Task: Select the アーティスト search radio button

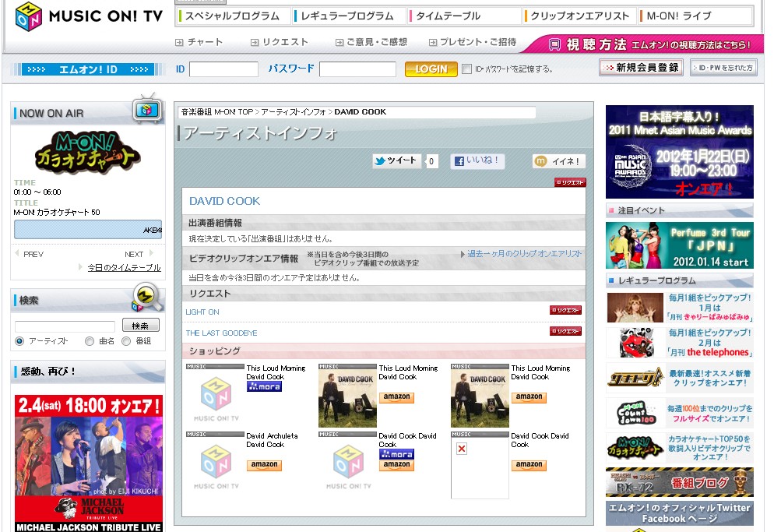Action: pyautogui.click(x=19, y=341)
